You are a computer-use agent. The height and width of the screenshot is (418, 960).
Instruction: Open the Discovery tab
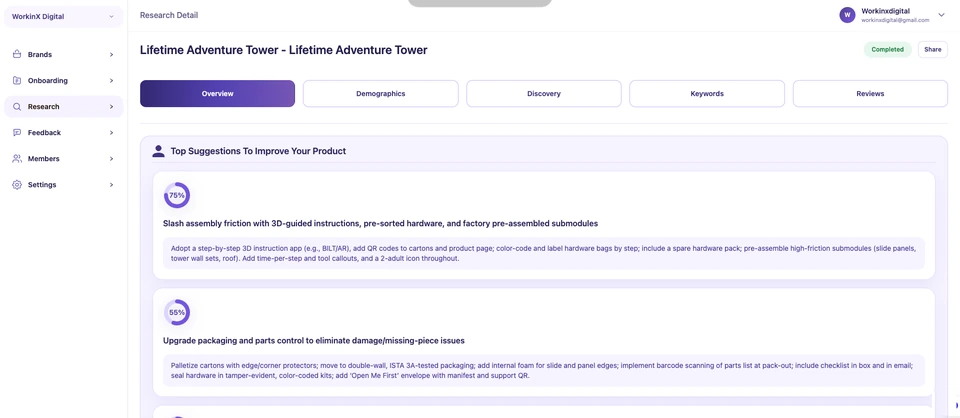(544, 94)
